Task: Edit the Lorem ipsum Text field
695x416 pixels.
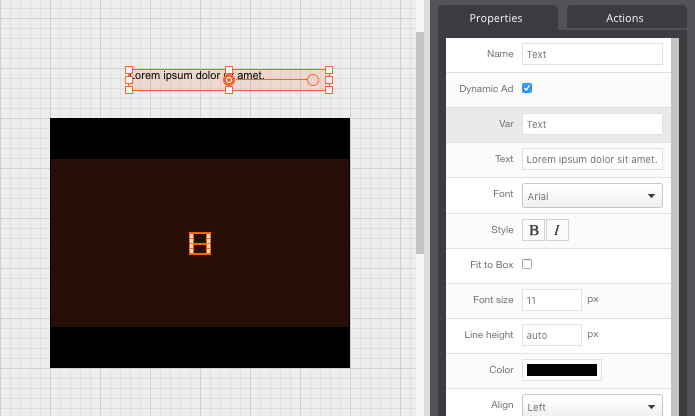Action: [592, 159]
